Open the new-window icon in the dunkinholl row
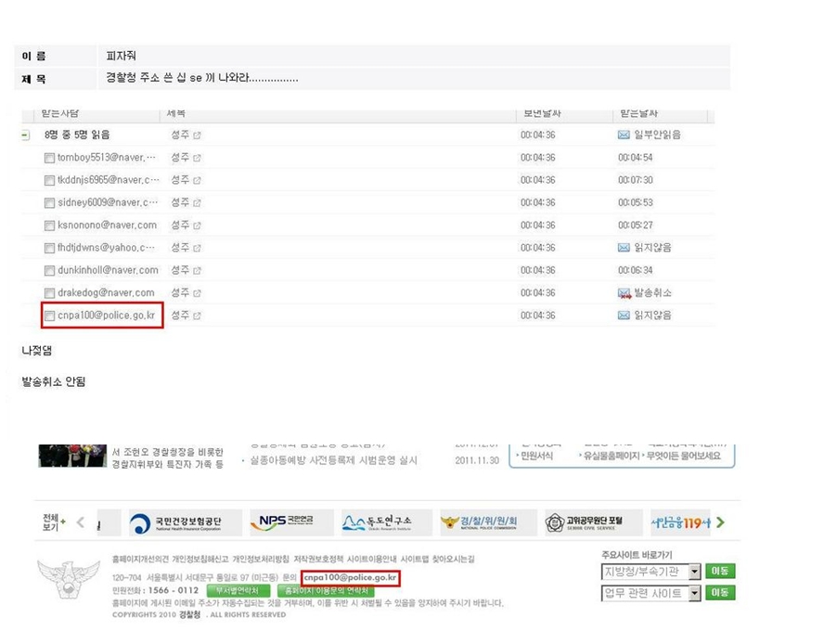 click(197, 271)
